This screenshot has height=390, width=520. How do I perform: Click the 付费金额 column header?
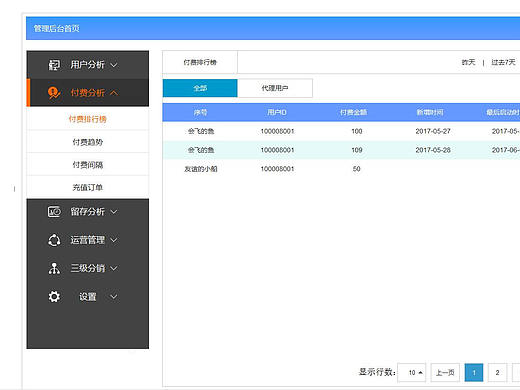(x=353, y=112)
